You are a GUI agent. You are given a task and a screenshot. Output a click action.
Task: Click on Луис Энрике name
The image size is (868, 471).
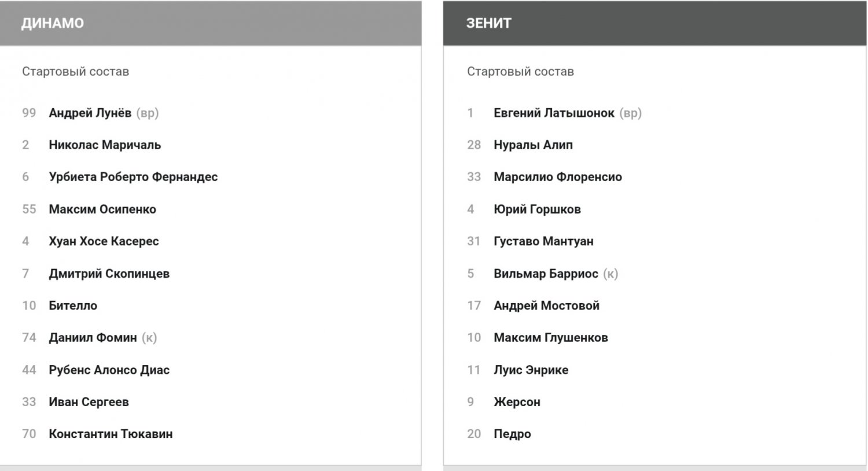pyautogui.click(x=531, y=370)
